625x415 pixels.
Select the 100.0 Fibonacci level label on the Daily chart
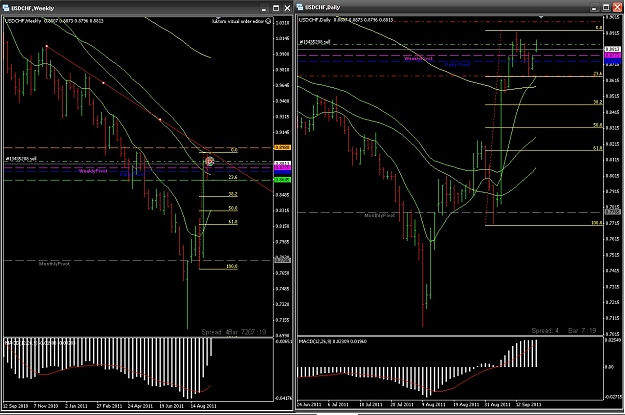coord(596,223)
